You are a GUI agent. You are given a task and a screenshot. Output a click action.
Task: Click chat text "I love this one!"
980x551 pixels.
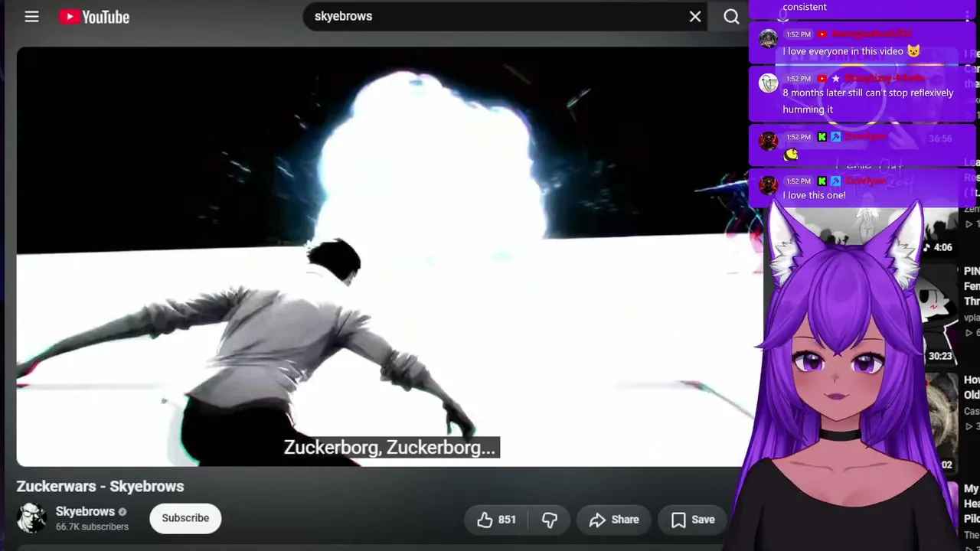pos(814,195)
